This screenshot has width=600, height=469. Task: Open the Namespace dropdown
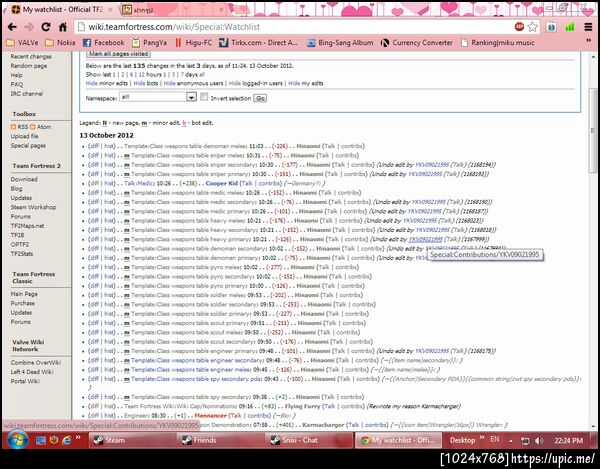(158, 97)
